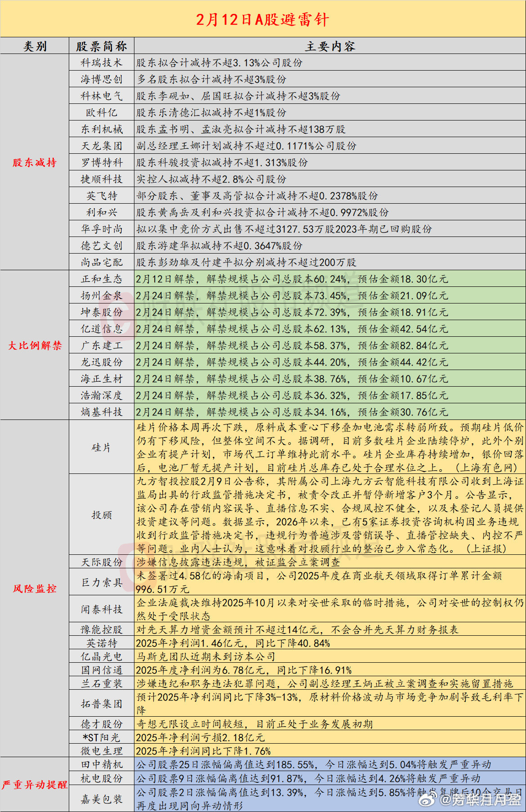Image resolution: width=526 pixels, height=812 pixels.
Task: Click stock name '田中精机'
Action: point(102,764)
